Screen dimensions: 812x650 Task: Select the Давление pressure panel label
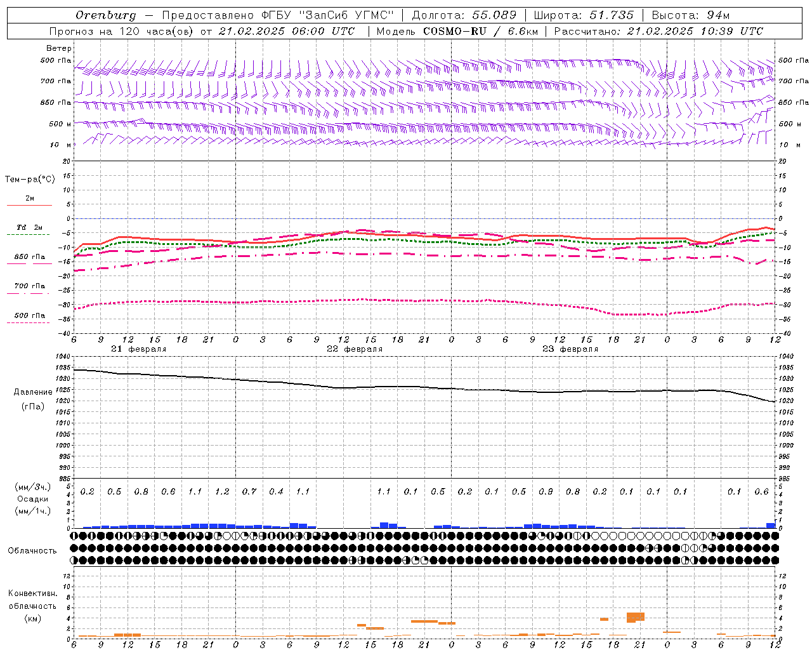tap(33, 392)
